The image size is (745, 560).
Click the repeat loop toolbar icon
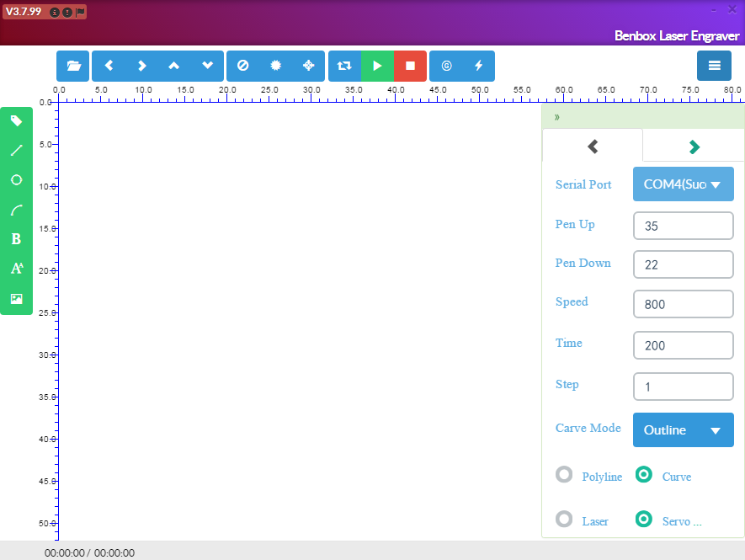pyautogui.click(x=344, y=66)
